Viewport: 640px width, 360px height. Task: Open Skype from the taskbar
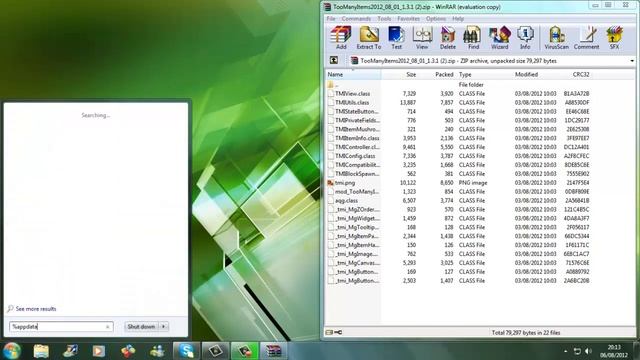point(186,351)
